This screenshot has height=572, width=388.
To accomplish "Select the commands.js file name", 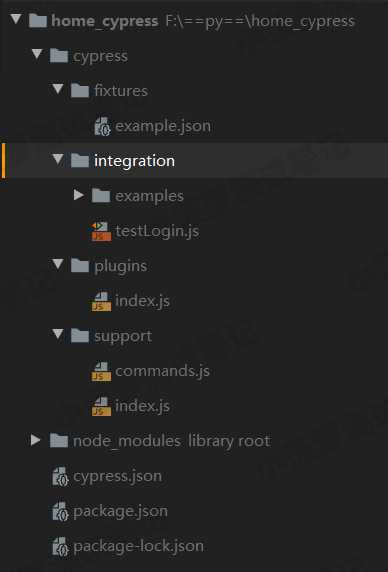I will [x=162, y=371].
